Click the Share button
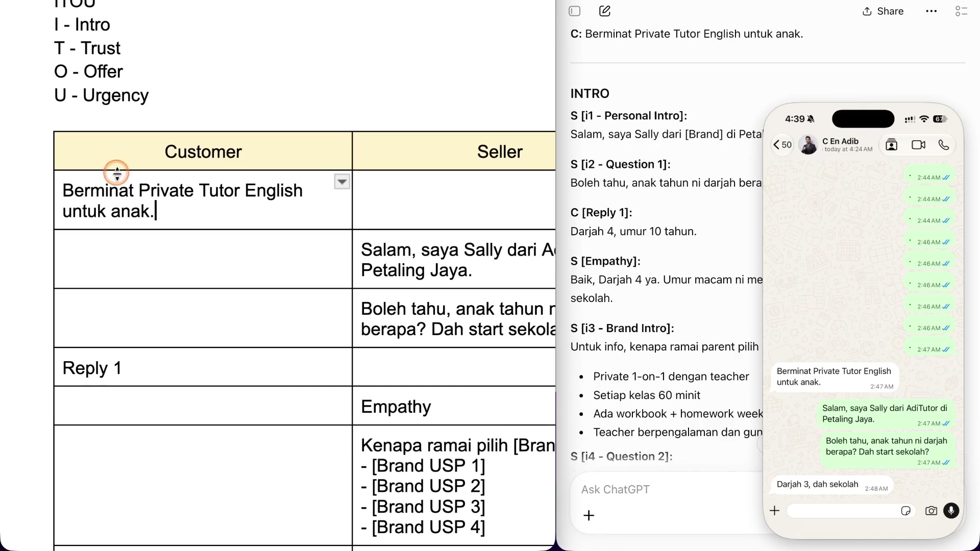The height and width of the screenshot is (551, 980). pyautogui.click(x=883, y=11)
